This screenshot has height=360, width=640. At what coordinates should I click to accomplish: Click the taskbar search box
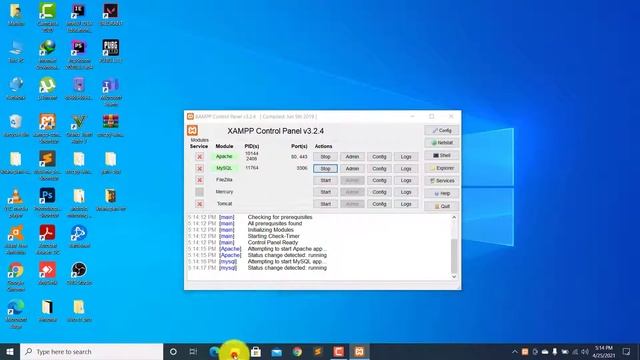pos(91,351)
